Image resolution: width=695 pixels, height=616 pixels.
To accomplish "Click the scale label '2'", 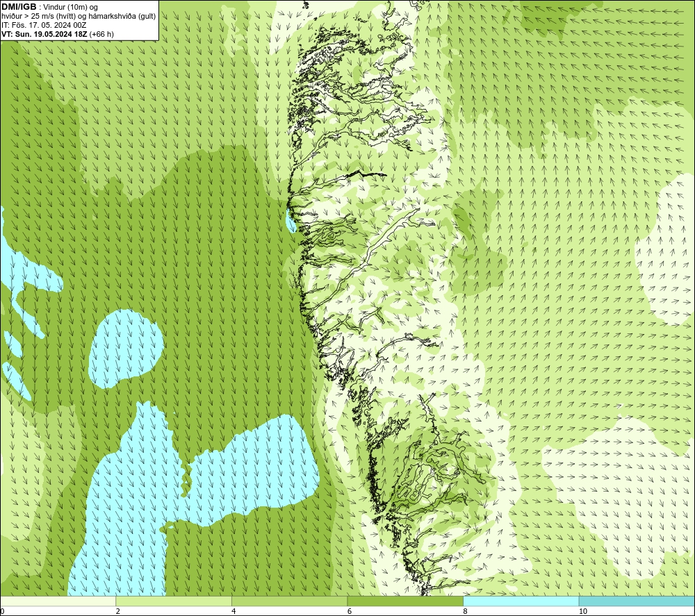I will [x=118, y=612].
